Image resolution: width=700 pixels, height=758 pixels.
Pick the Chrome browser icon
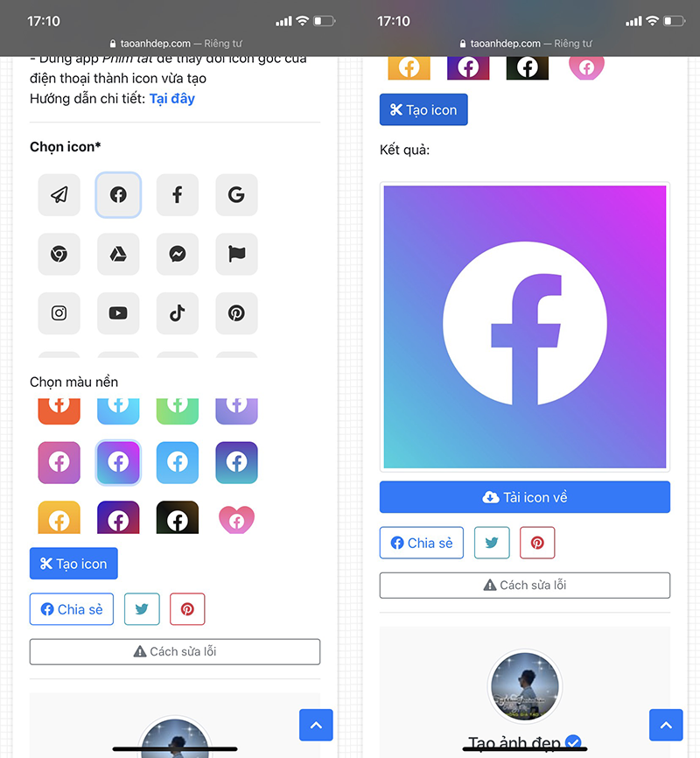(59, 255)
